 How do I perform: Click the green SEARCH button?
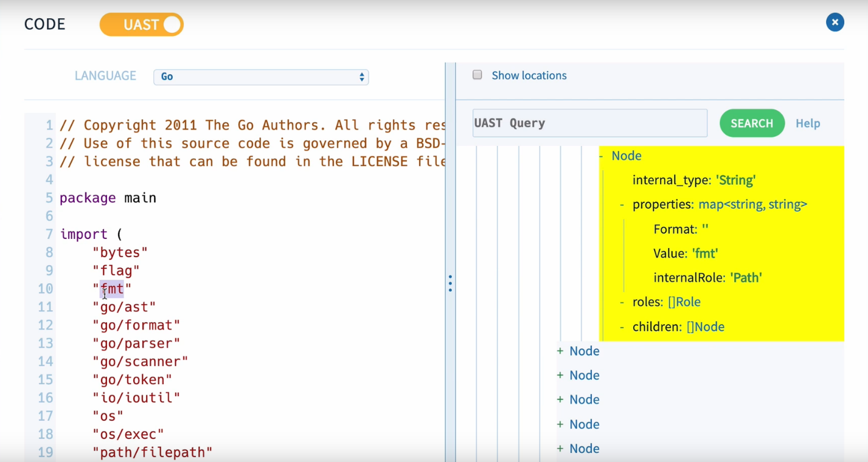752,123
